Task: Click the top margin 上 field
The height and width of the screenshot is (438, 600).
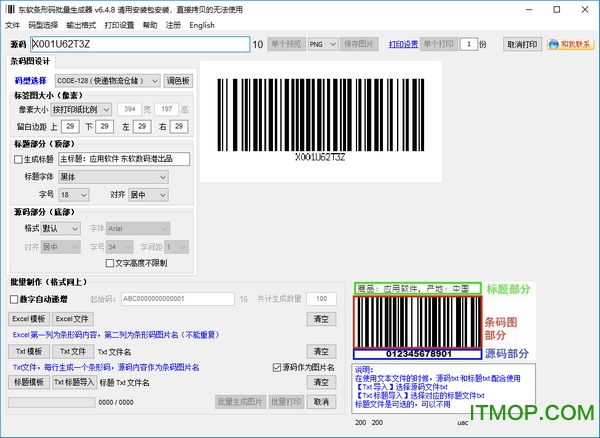Action: tap(70, 127)
